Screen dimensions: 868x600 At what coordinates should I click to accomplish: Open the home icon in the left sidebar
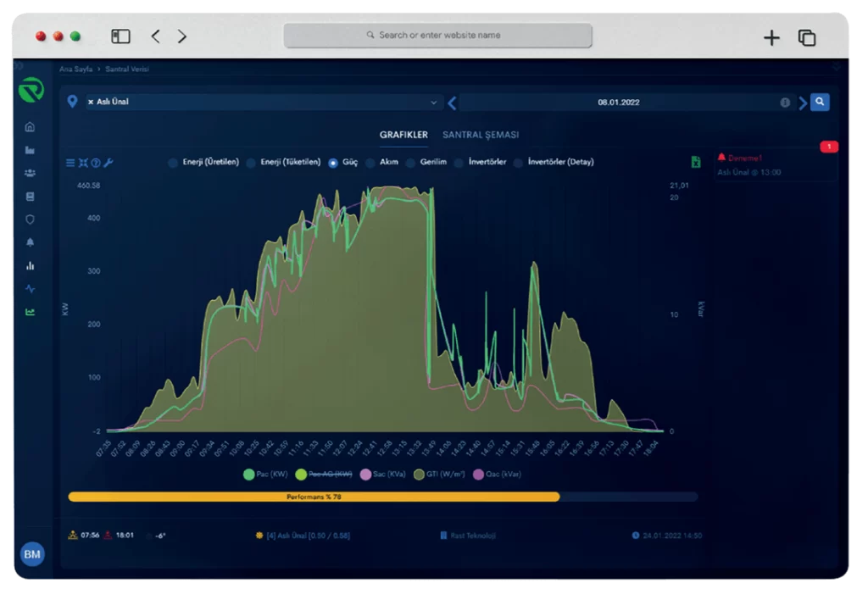coord(30,127)
